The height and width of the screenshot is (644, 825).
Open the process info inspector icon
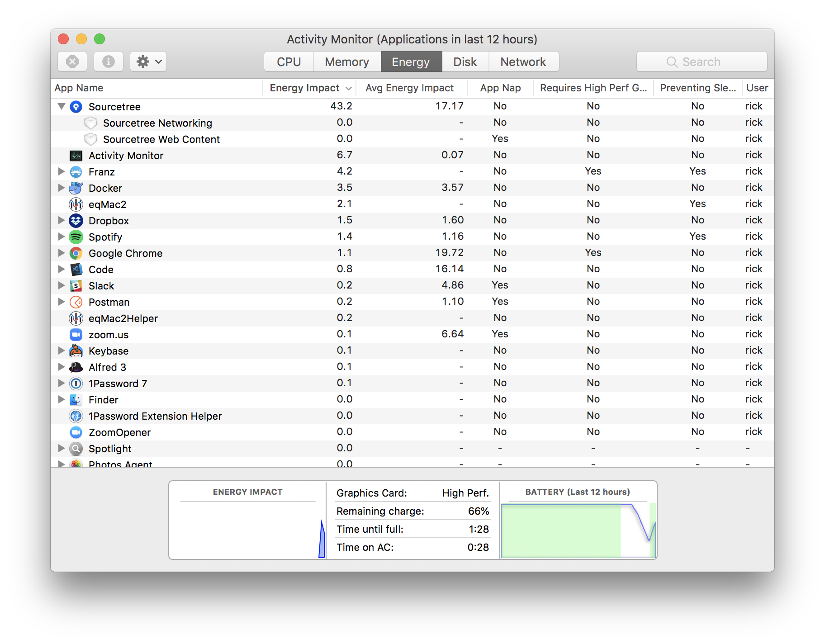tap(109, 62)
